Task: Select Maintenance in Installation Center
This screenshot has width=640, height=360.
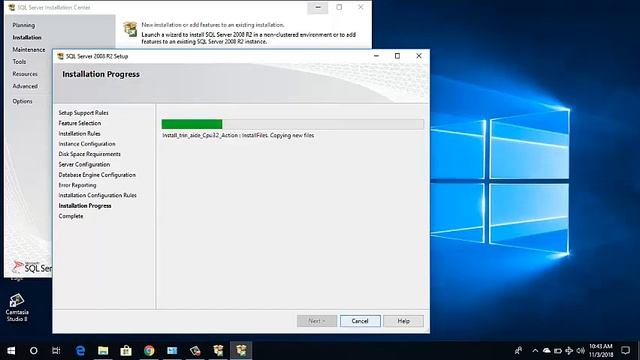Action: pyautogui.click(x=29, y=49)
